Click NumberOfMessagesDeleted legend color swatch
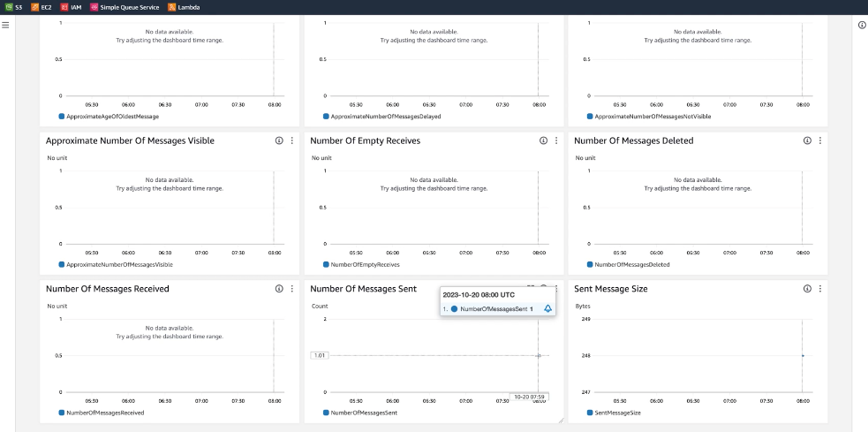This screenshot has width=868, height=432. (x=591, y=264)
